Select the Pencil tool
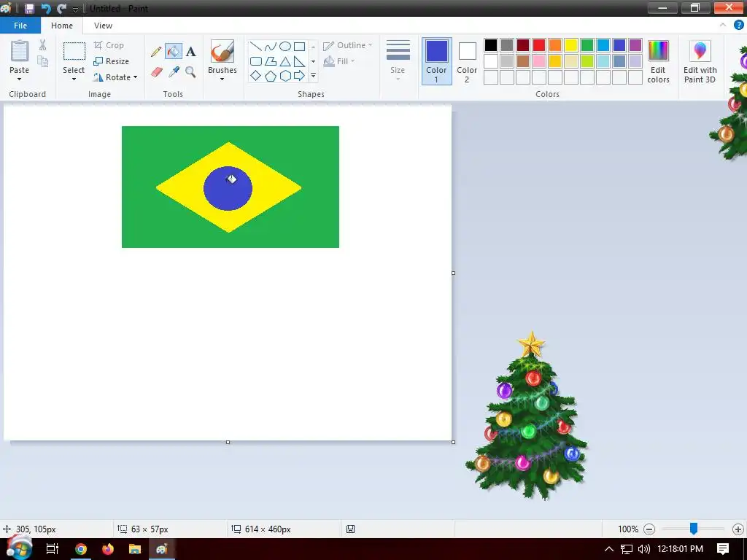 click(156, 52)
